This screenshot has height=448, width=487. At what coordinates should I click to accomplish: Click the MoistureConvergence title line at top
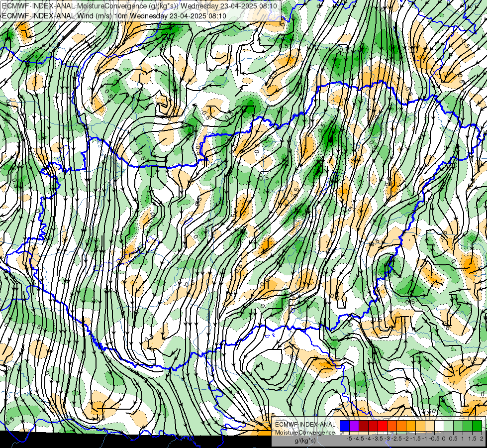tap(139, 6)
